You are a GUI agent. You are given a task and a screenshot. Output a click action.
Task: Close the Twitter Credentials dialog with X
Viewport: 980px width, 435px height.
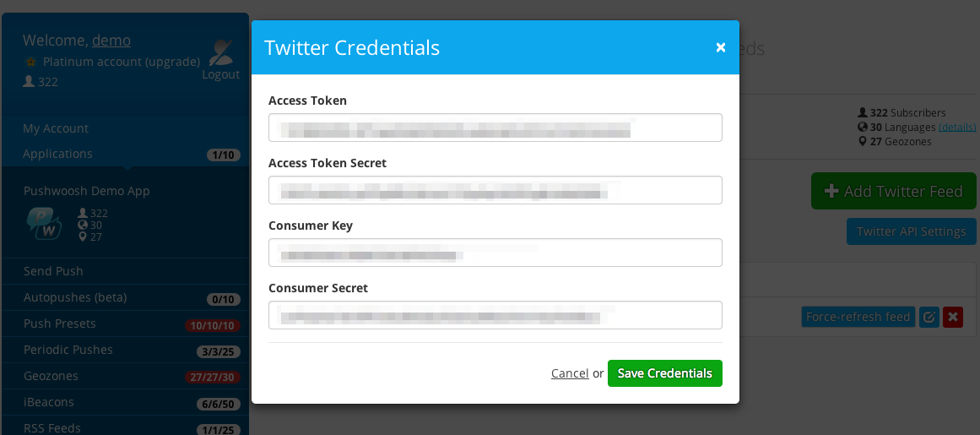pos(721,47)
